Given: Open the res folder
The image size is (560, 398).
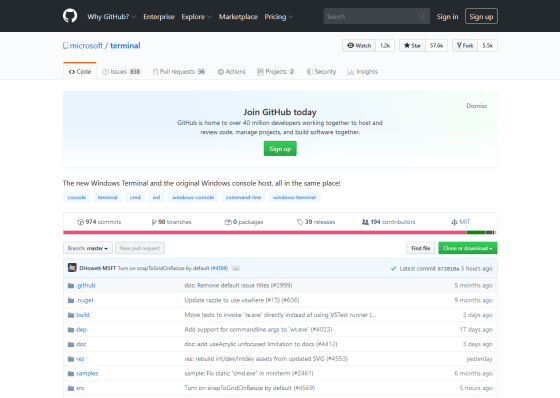Looking at the screenshot, I should click(80, 359).
